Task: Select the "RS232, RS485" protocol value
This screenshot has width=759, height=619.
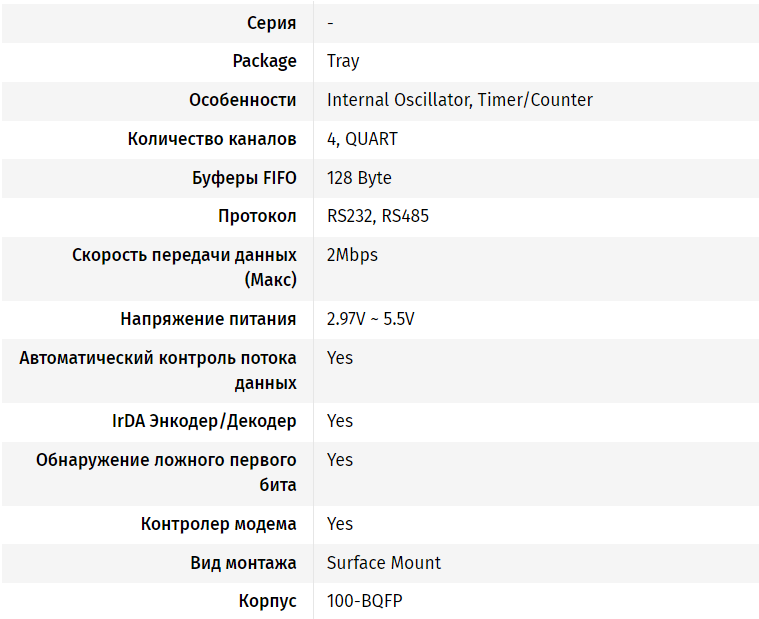Action: tap(378, 216)
